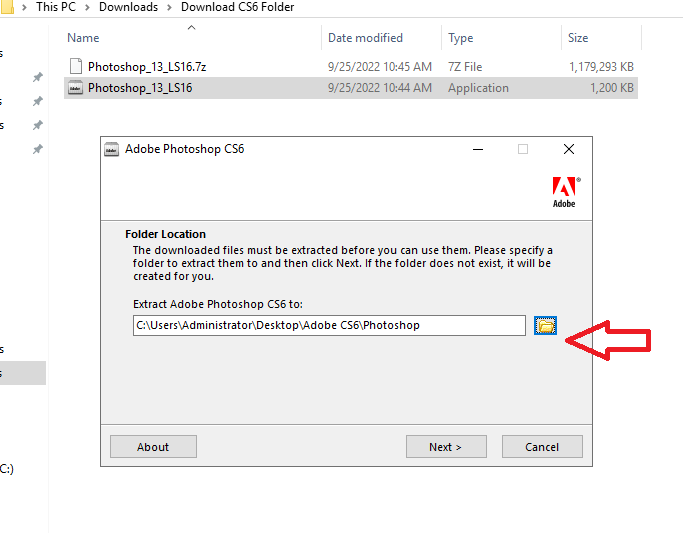
Task: Click the Photoshop_13_LS16 application icon
Action: pyautogui.click(x=75, y=88)
